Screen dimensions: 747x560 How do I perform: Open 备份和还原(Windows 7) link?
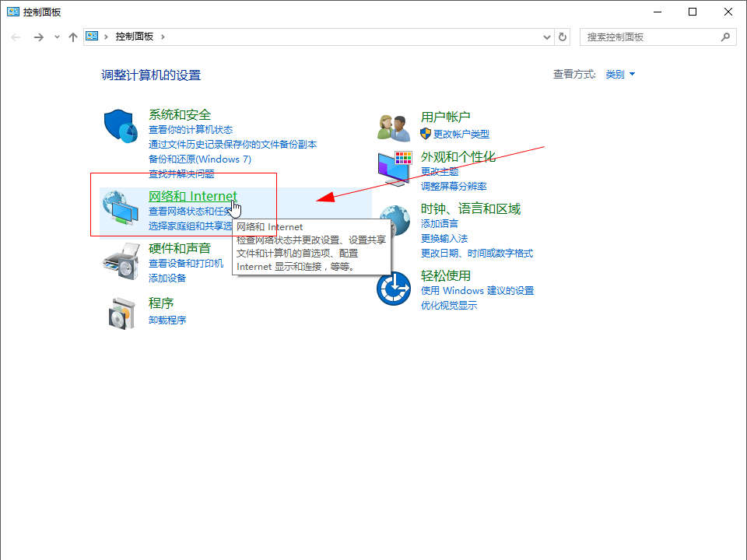coord(200,159)
